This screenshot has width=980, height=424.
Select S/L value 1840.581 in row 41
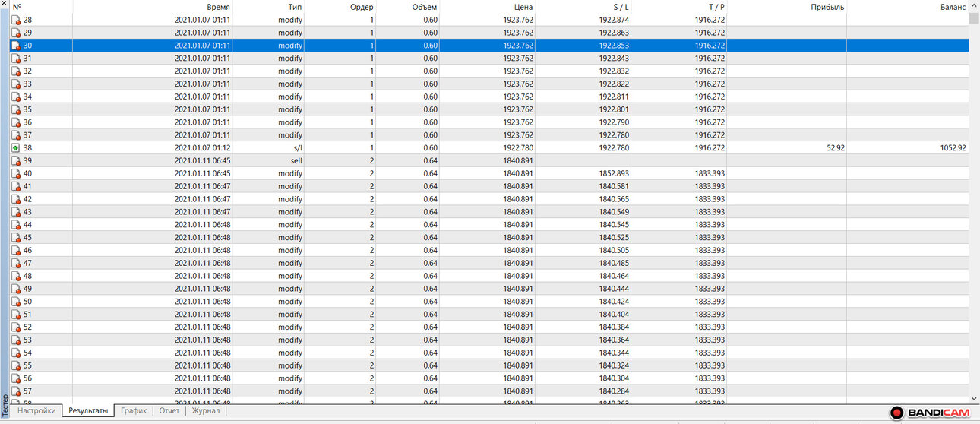614,186
